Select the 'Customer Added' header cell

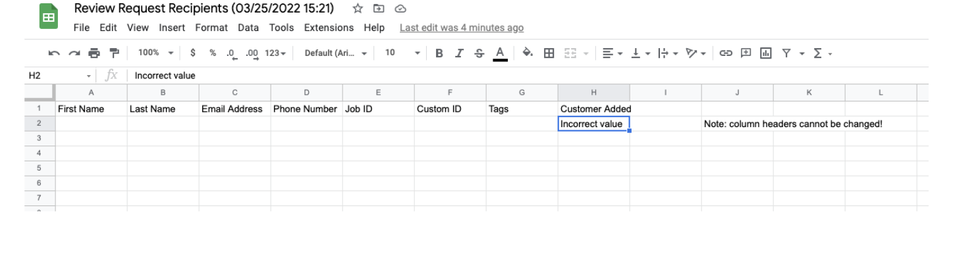click(x=593, y=109)
